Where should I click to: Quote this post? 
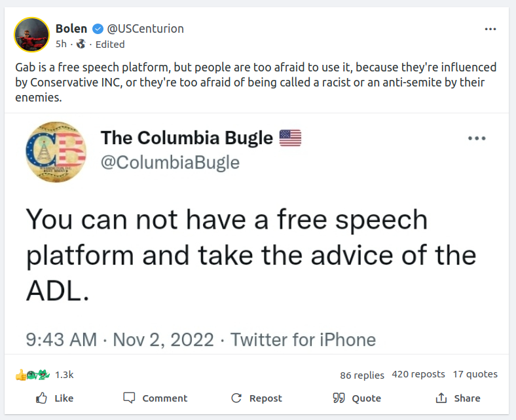tap(357, 398)
